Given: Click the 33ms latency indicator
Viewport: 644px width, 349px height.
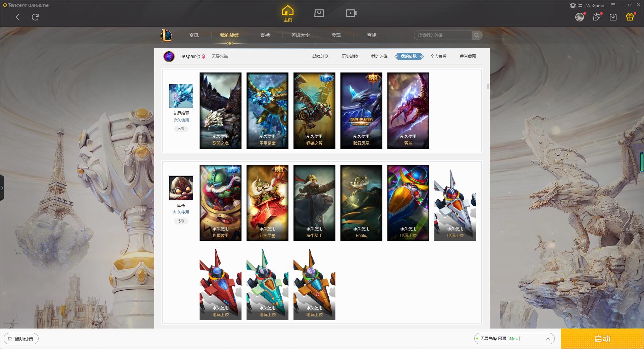Looking at the screenshot, I should point(514,339).
